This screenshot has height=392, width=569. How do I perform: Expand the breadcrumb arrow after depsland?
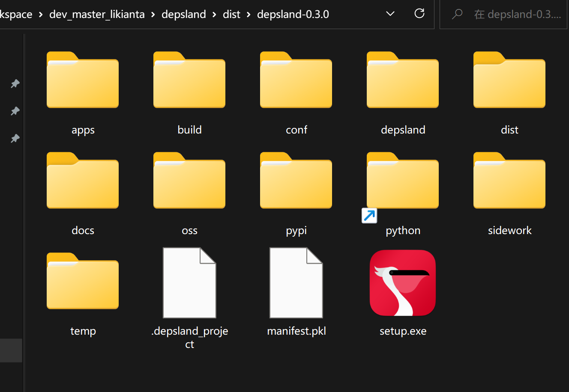[x=213, y=14]
